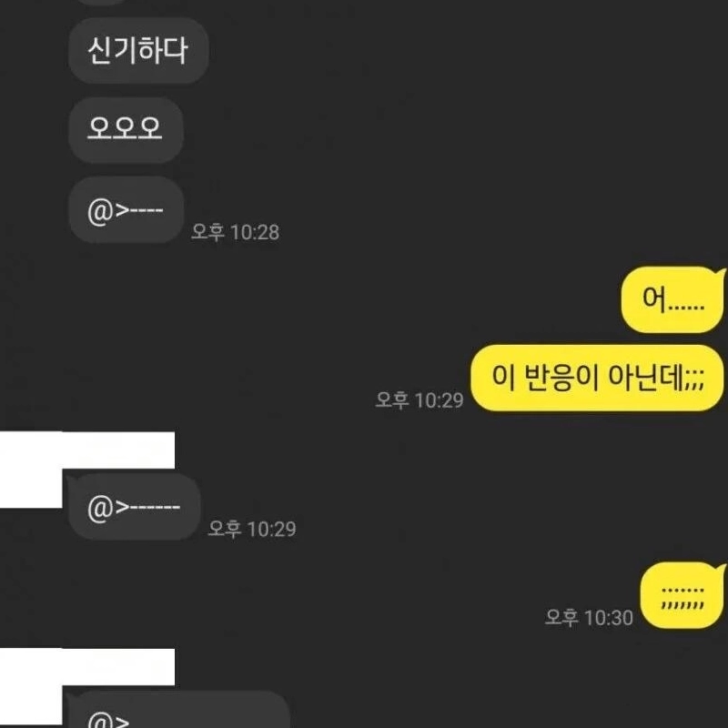Image resolution: width=728 pixels, height=728 pixels.
Task: Tap empty chat background right of 신기하다
Action: 464,51
